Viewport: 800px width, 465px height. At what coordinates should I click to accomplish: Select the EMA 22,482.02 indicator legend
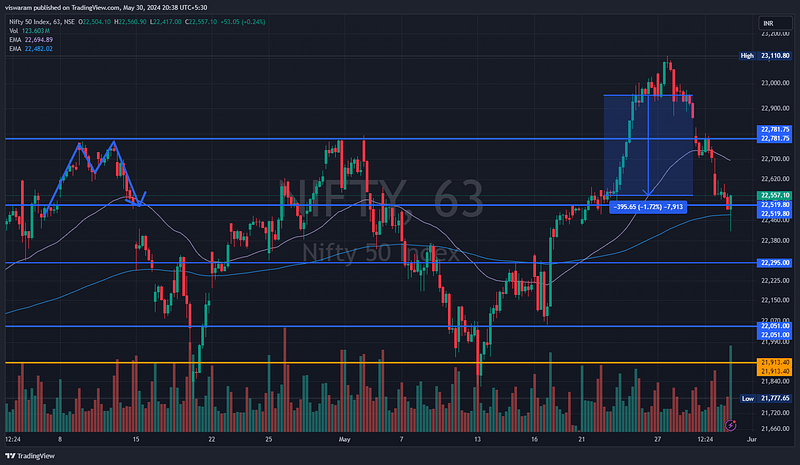pos(31,49)
